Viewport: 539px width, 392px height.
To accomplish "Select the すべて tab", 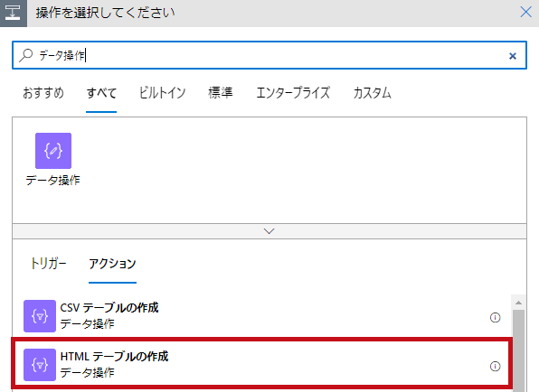I will 101,93.
